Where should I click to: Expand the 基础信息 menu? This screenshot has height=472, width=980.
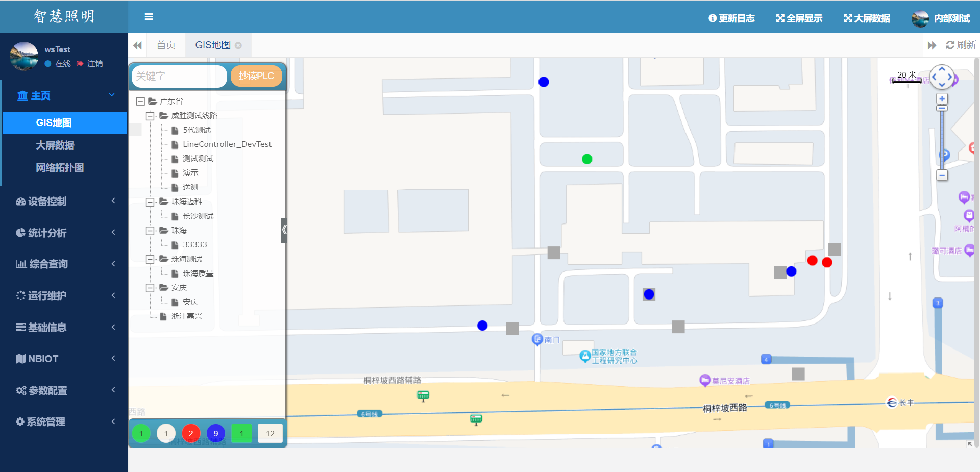point(64,328)
